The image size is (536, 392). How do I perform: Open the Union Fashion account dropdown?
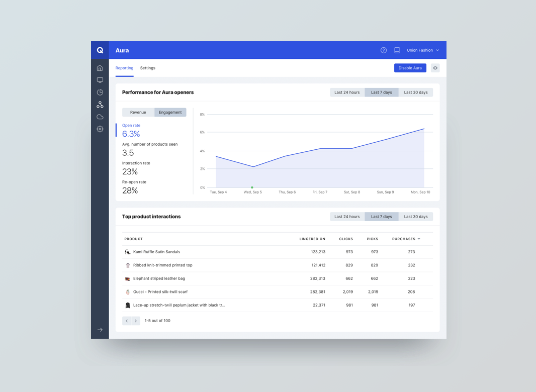pos(423,50)
